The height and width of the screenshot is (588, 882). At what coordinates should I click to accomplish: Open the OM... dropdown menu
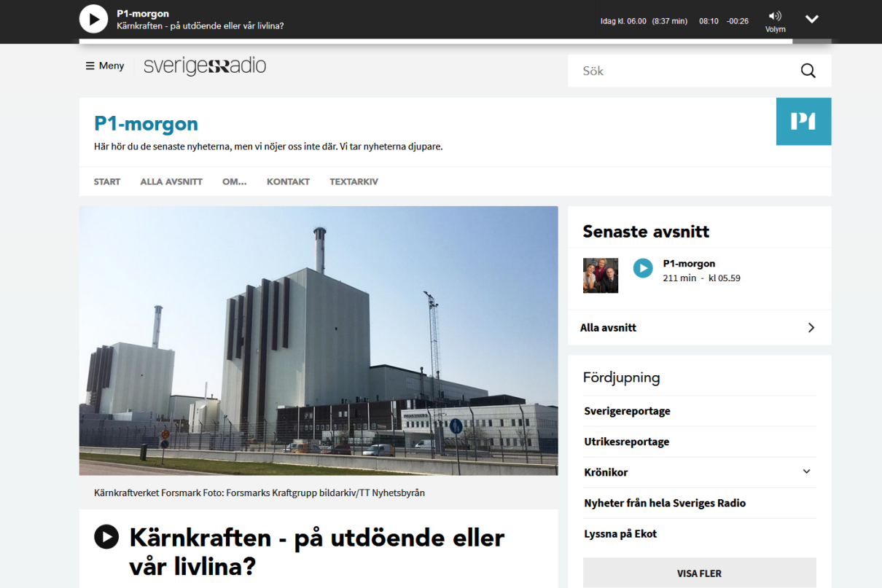click(234, 181)
